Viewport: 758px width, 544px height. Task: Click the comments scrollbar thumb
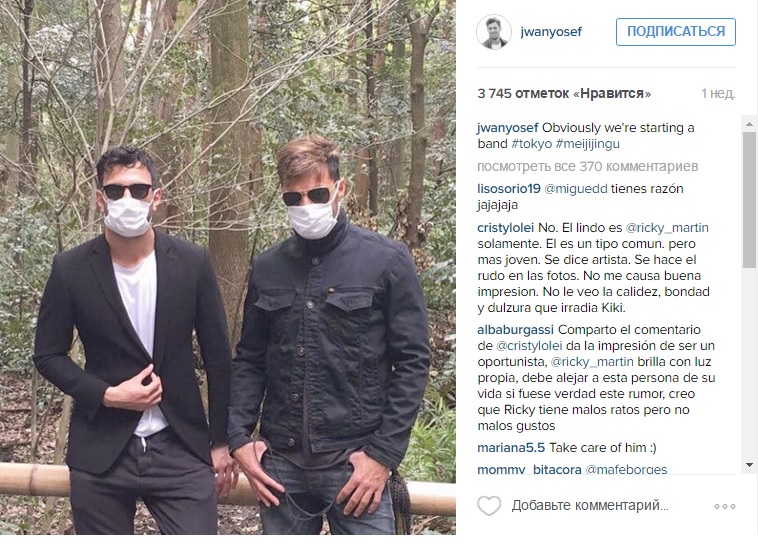point(749,200)
